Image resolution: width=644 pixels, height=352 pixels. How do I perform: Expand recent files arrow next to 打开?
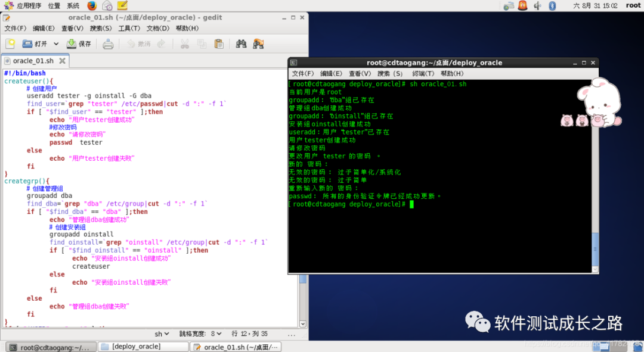click(x=56, y=44)
